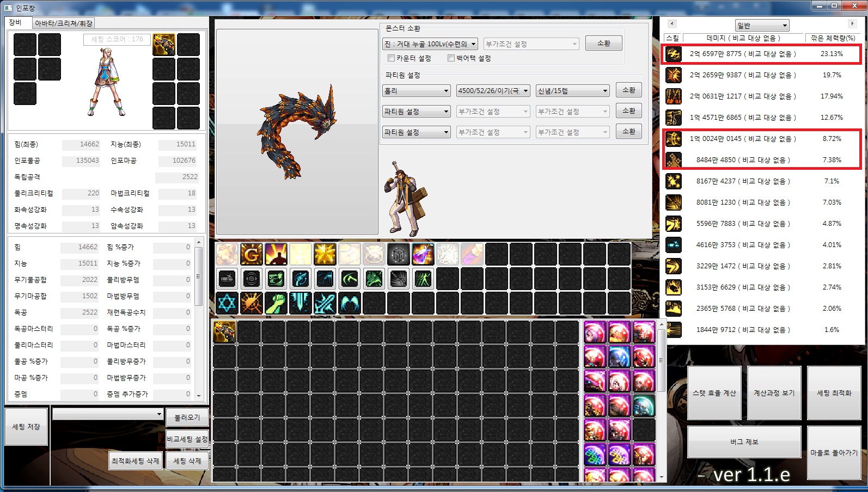This screenshot has height=492, width=868.
Task: Click left arrow of skill list header
Action: click(x=672, y=23)
